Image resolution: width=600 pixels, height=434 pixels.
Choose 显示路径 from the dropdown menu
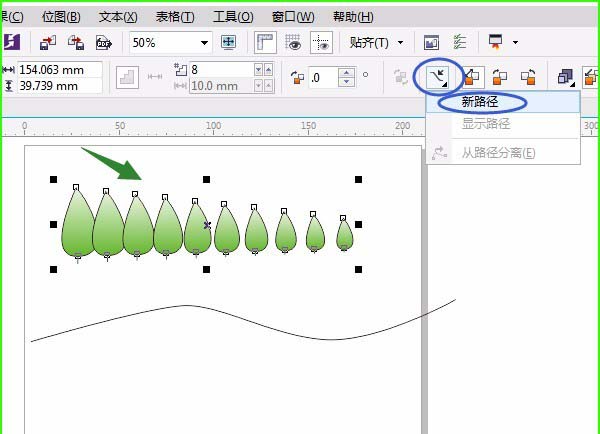pos(503,124)
